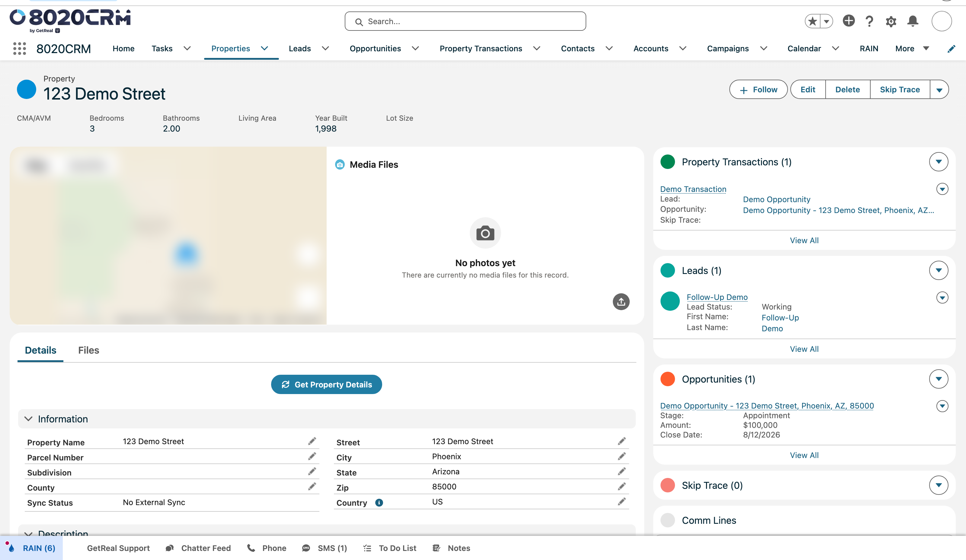Viewport: 966px width, 560px height.
Task: Open Chatter Feed in utility bar
Action: click(198, 548)
